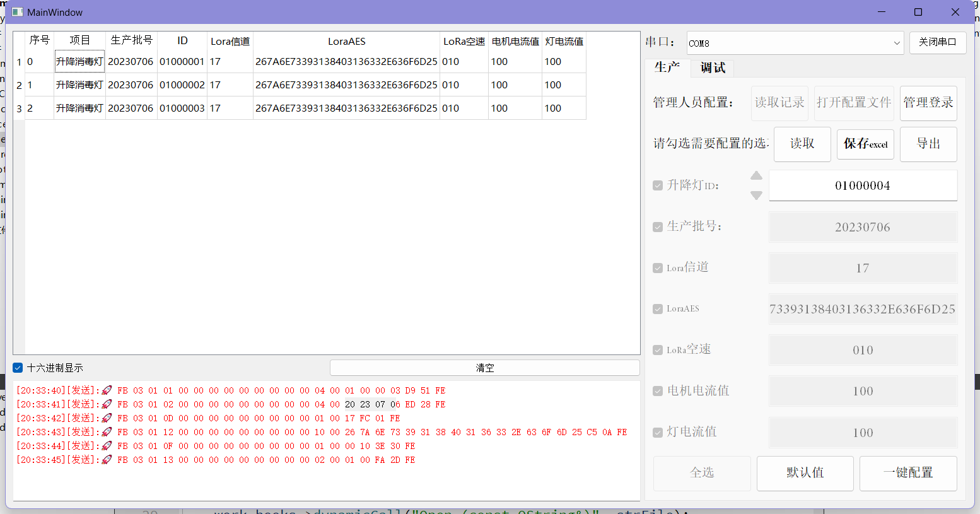The width and height of the screenshot is (980, 514).
Task: Click the rocket icon on the 20:33:45 log entry
Action: pos(107,460)
